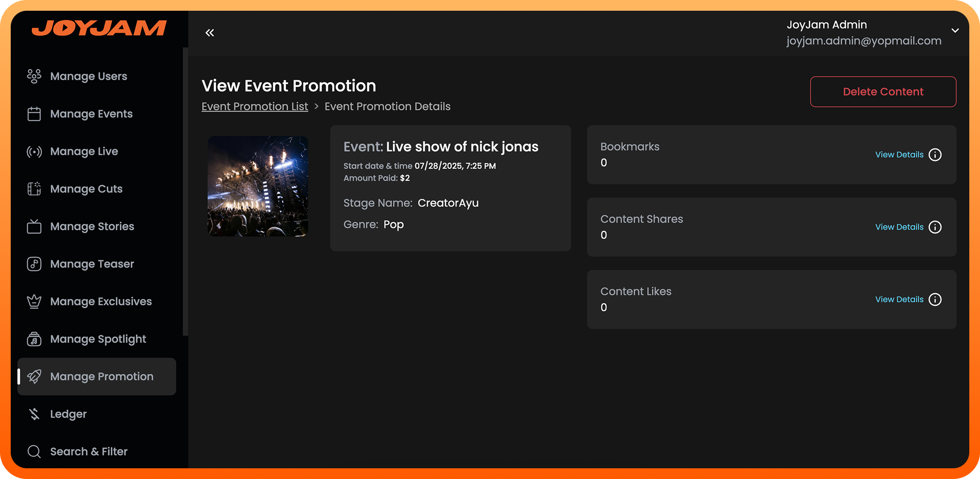
Task: View Details for Content Likes
Action: click(899, 299)
